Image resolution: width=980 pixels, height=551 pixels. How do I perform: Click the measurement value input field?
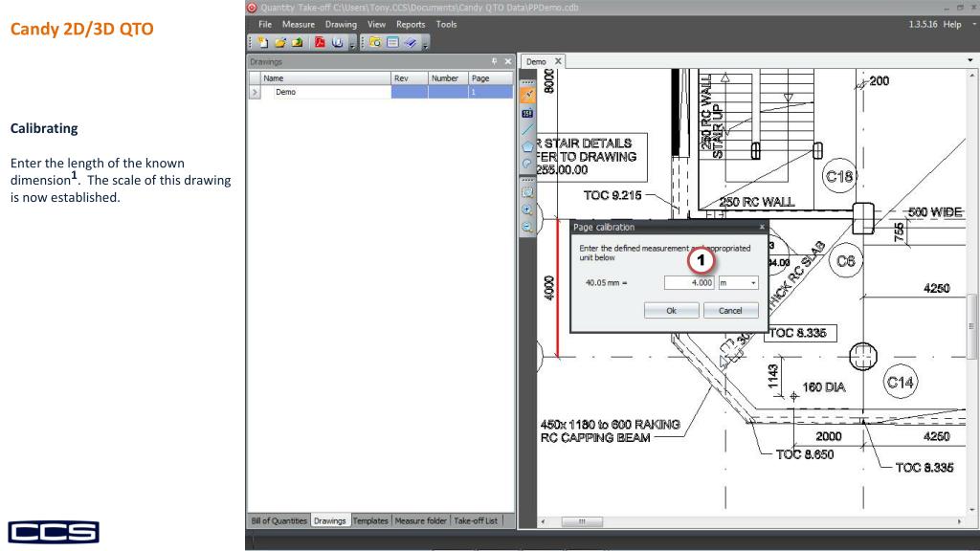pos(688,283)
